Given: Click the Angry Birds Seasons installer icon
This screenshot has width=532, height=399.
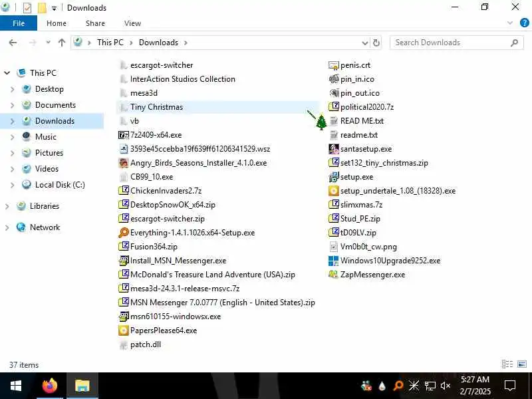Looking at the screenshot, I should tap(123, 163).
